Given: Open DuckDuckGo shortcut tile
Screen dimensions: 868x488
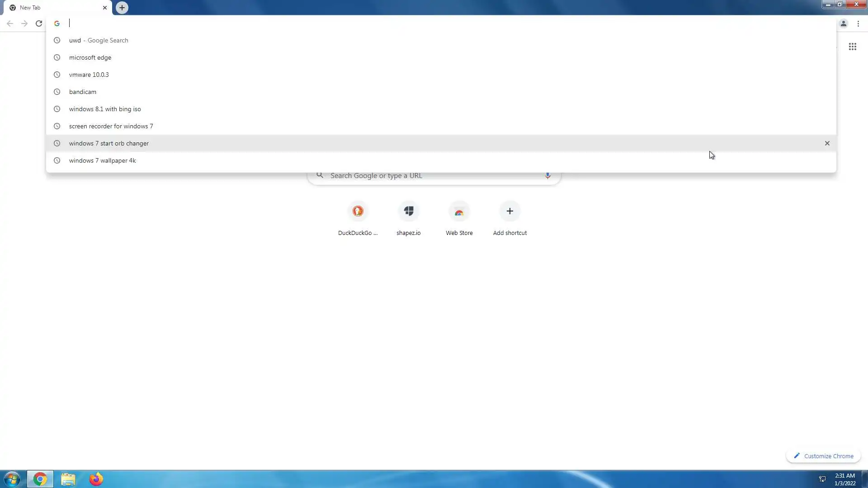Looking at the screenshot, I should 358,211.
